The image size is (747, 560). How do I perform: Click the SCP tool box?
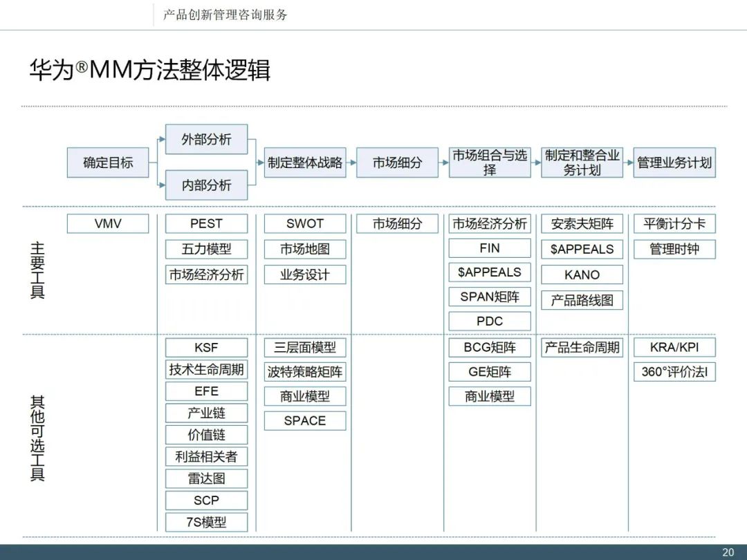(x=206, y=501)
